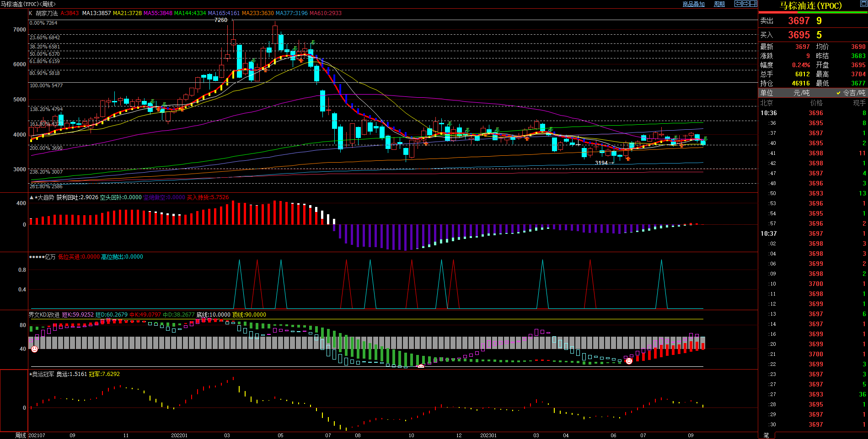Toggle the 笔 tick view at bottom right
This screenshot has height=439, width=868.
tap(766, 435)
